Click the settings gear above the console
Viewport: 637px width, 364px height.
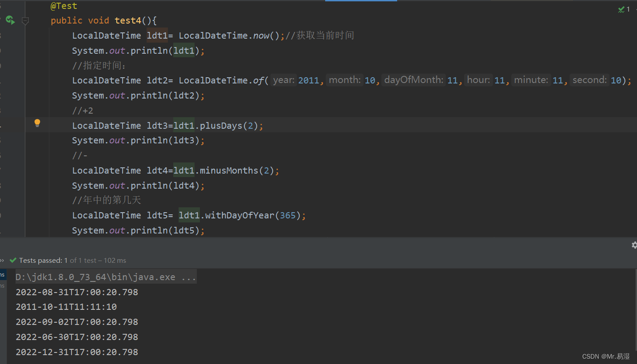point(634,245)
